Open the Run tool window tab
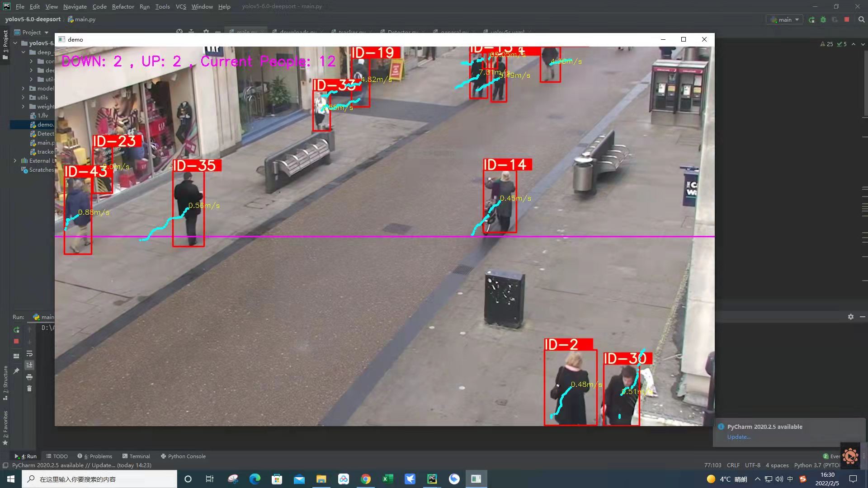The image size is (868, 488). pyautogui.click(x=26, y=456)
